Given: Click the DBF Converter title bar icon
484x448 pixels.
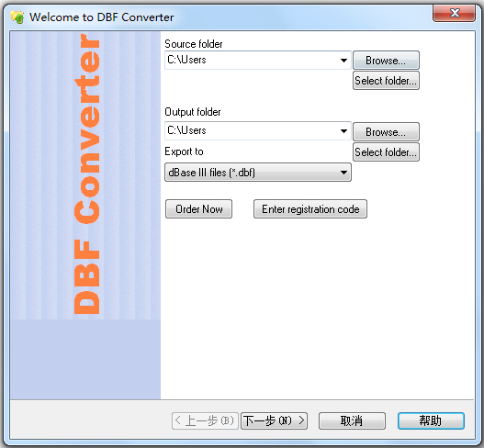Looking at the screenshot, I should pyautogui.click(x=17, y=17).
